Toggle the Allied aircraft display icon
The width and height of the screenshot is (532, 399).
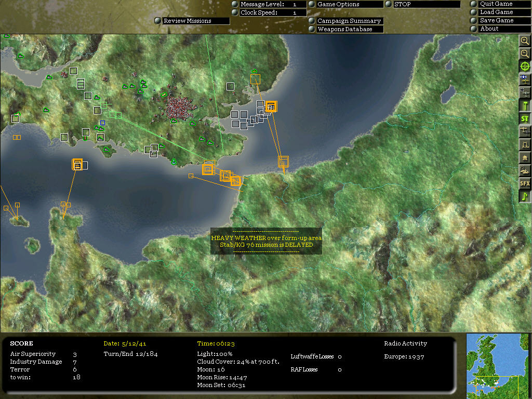click(525, 79)
